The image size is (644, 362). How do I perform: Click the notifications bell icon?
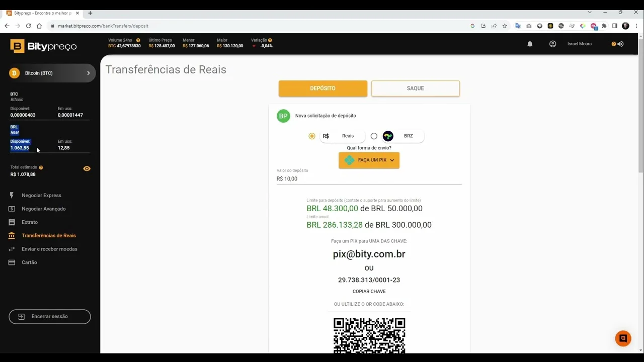[x=530, y=44]
